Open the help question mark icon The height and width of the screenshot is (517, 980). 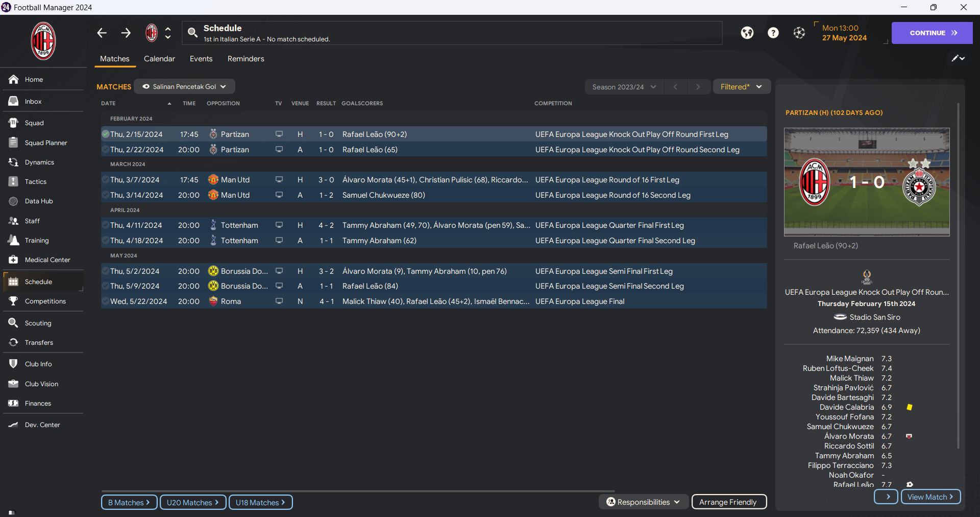pyautogui.click(x=773, y=33)
